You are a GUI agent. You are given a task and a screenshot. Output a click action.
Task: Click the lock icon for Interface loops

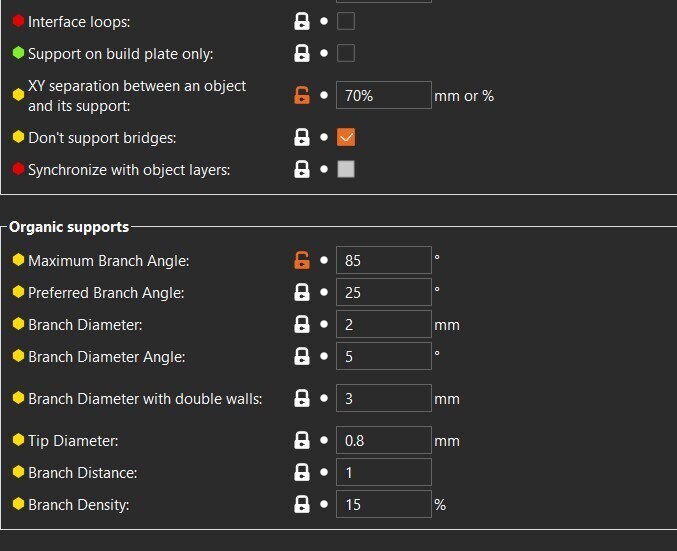(x=301, y=21)
